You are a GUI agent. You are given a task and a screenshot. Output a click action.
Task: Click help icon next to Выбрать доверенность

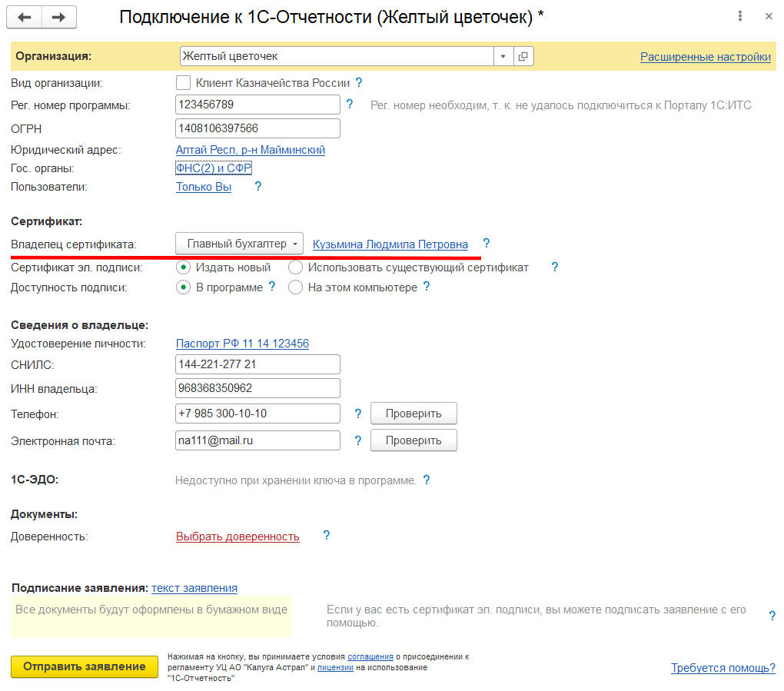[327, 536]
